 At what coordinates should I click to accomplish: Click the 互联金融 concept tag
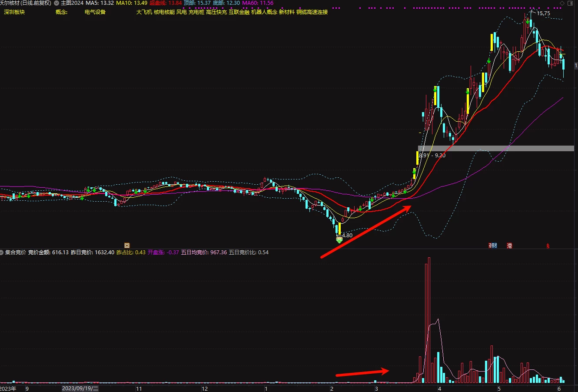[239, 12]
